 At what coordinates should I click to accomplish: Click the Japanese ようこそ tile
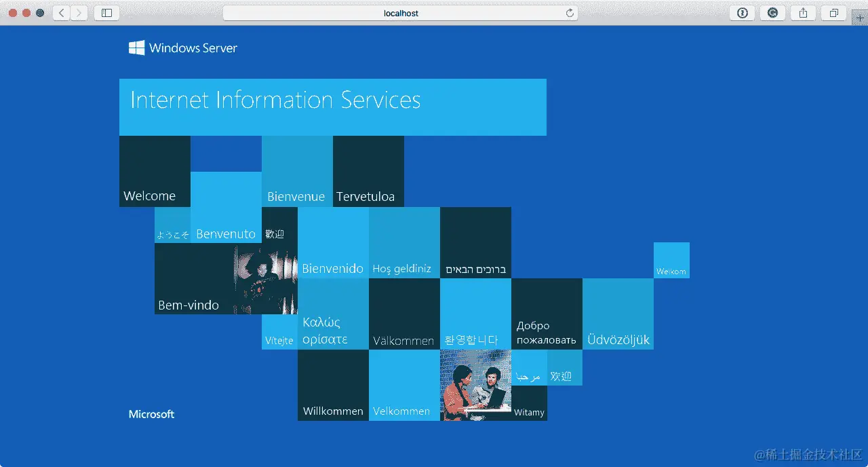(172, 225)
